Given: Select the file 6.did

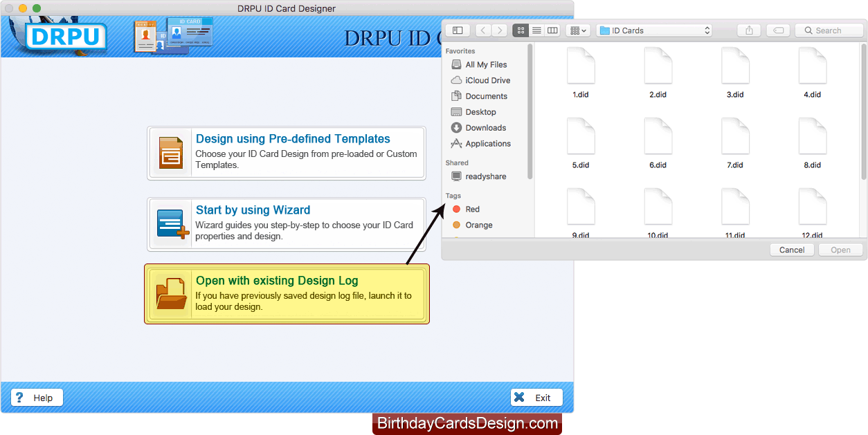Looking at the screenshot, I should (x=658, y=143).
